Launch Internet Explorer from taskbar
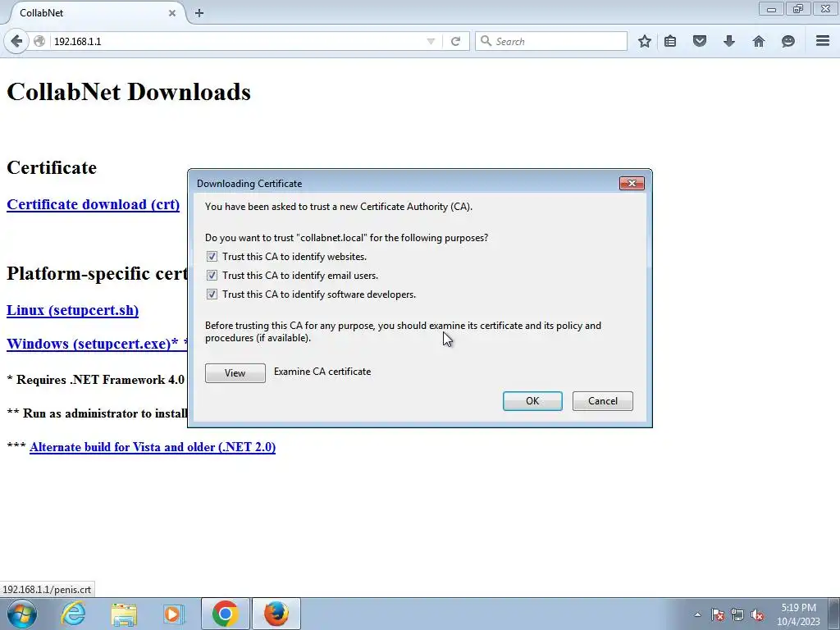 click(73, 614)
